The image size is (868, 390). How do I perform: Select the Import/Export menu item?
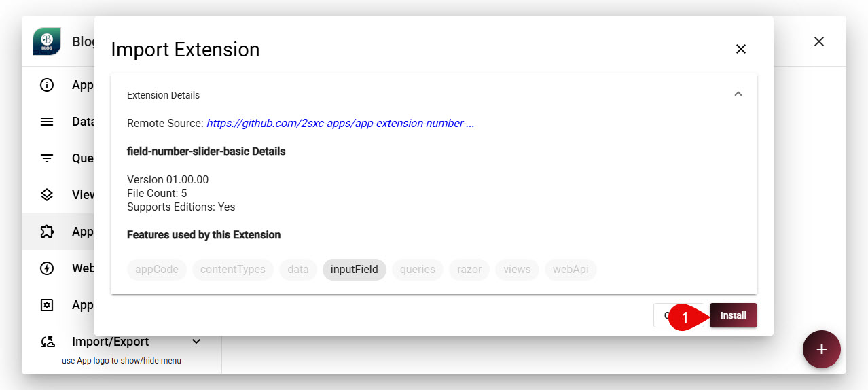click(110, 342)
